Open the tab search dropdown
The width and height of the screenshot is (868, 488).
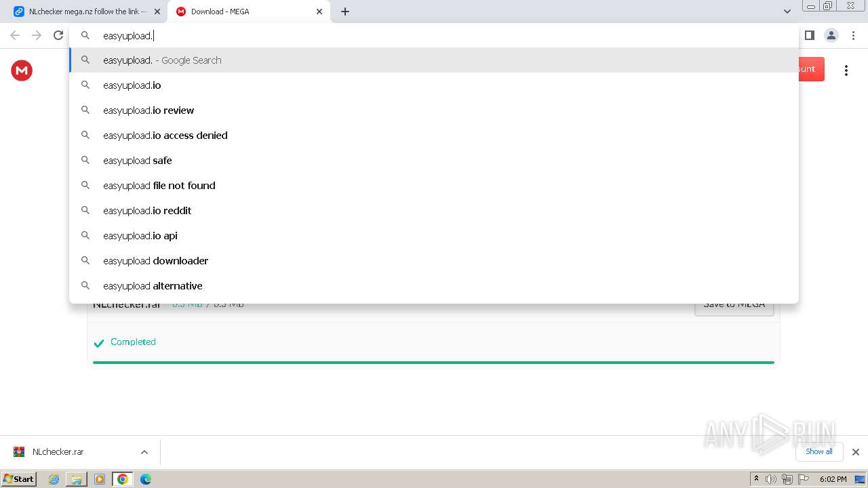pyautogui.click(x=787, y=12)
